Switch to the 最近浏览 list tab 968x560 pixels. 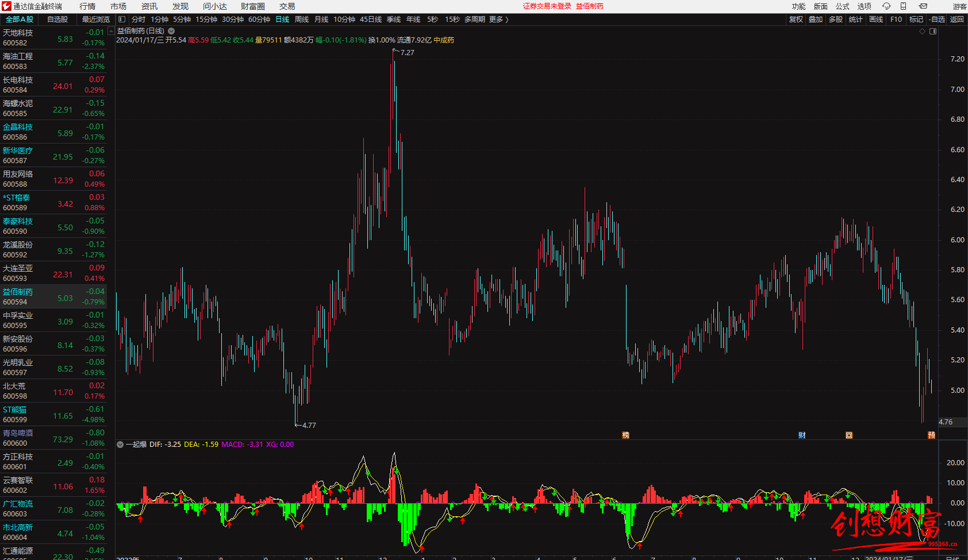[95, 20]
